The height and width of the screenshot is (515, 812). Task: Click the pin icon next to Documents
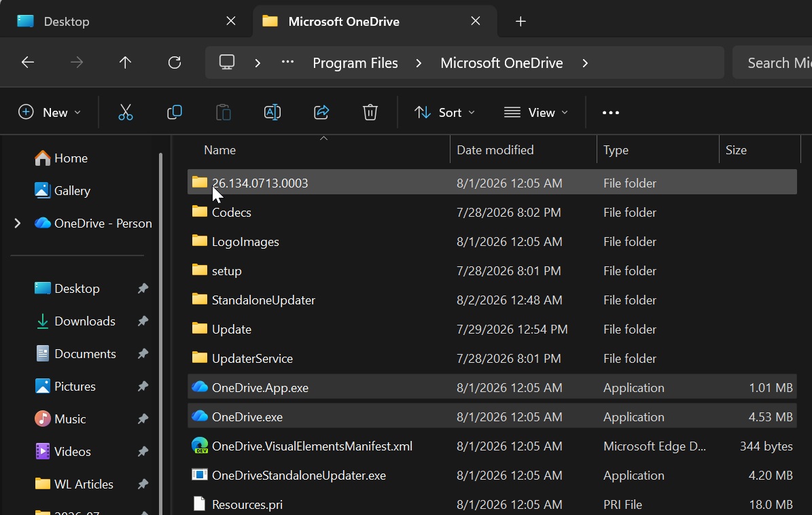point(143,353)
